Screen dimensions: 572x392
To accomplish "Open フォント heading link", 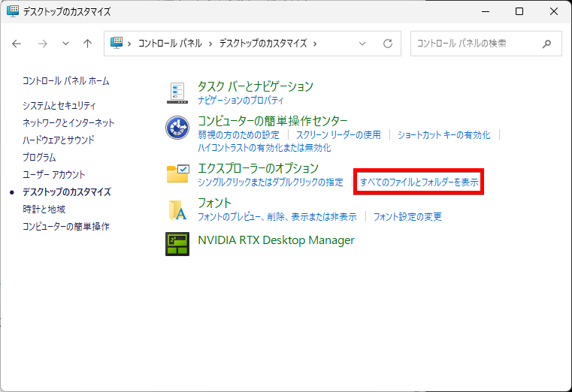I will point(214,203).
